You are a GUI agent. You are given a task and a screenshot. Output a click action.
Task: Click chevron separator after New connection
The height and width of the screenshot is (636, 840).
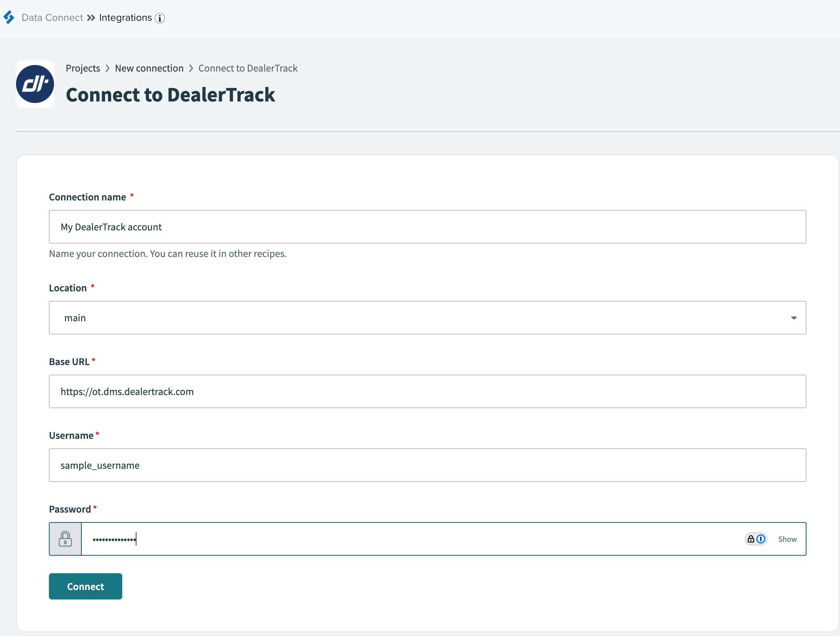pyautogui.click(x=191, y=68)
